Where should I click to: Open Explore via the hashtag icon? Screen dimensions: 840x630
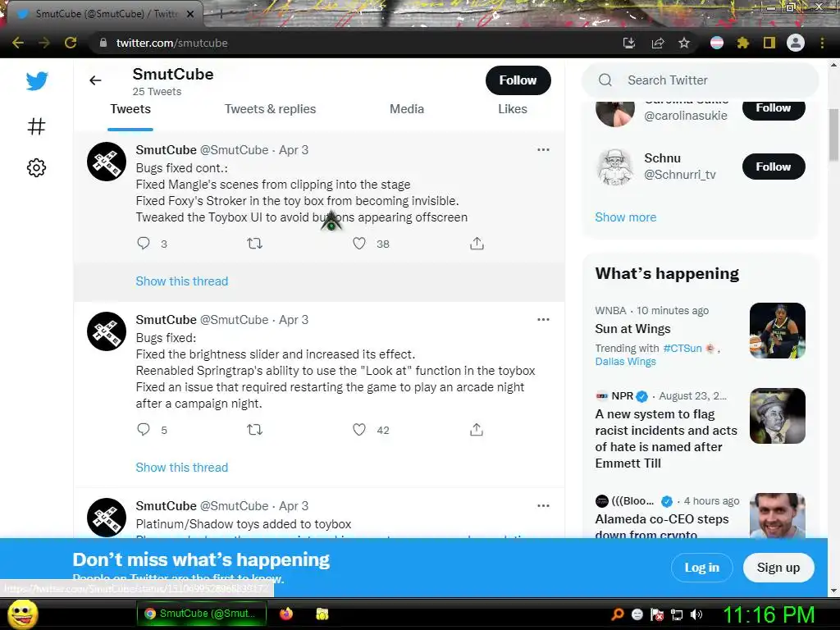36,126
